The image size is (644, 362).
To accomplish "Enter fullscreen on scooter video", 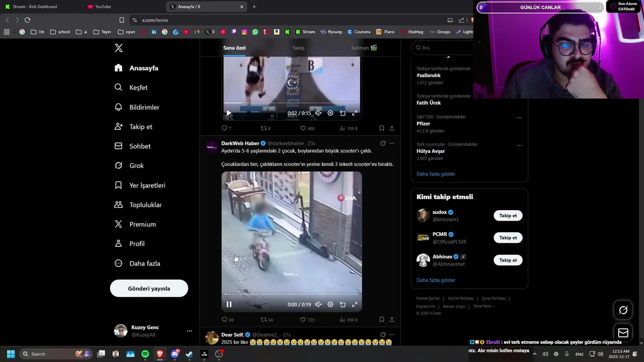I will 355,304.
